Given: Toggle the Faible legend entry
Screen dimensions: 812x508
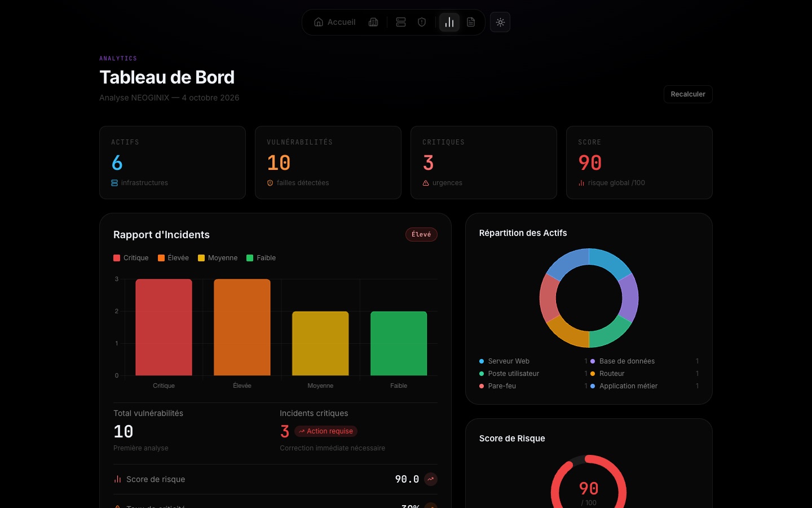Looking at the screenshot, I should 261,258.
